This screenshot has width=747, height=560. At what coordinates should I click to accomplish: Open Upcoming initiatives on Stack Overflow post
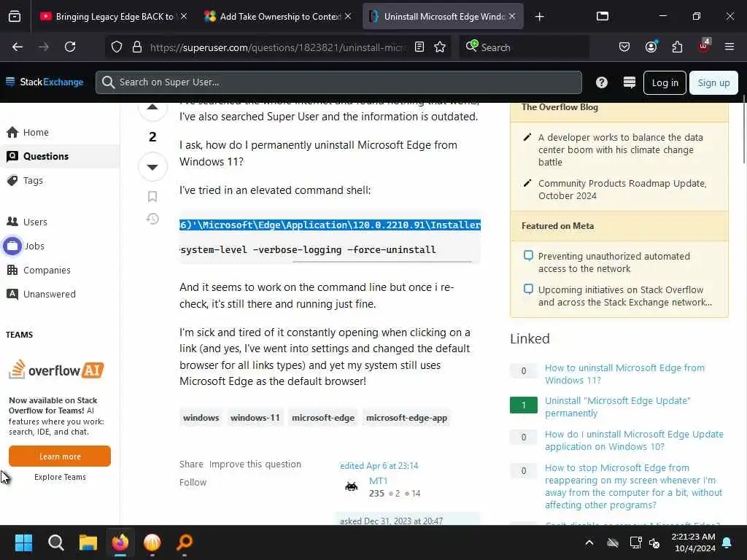click(x=625, y=296)
